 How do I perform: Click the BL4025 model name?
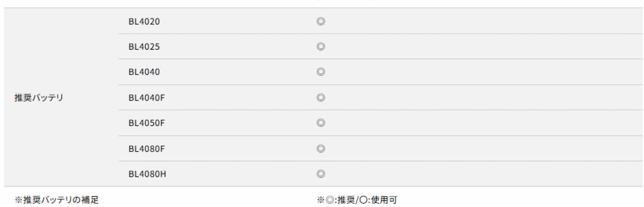coord(144,47)
